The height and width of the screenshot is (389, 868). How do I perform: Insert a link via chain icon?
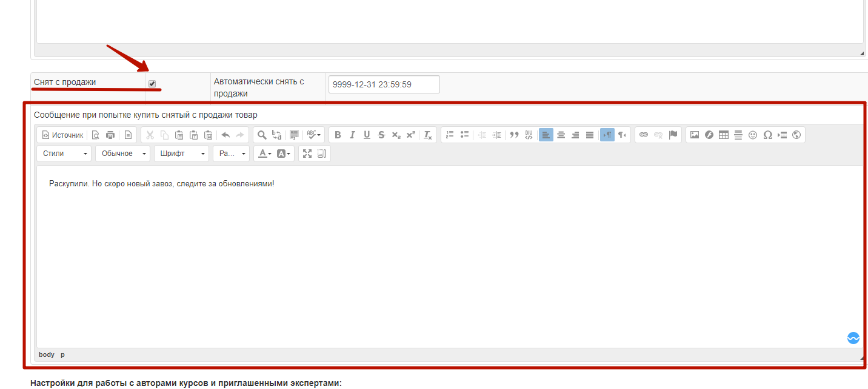(x=644, y=135)
